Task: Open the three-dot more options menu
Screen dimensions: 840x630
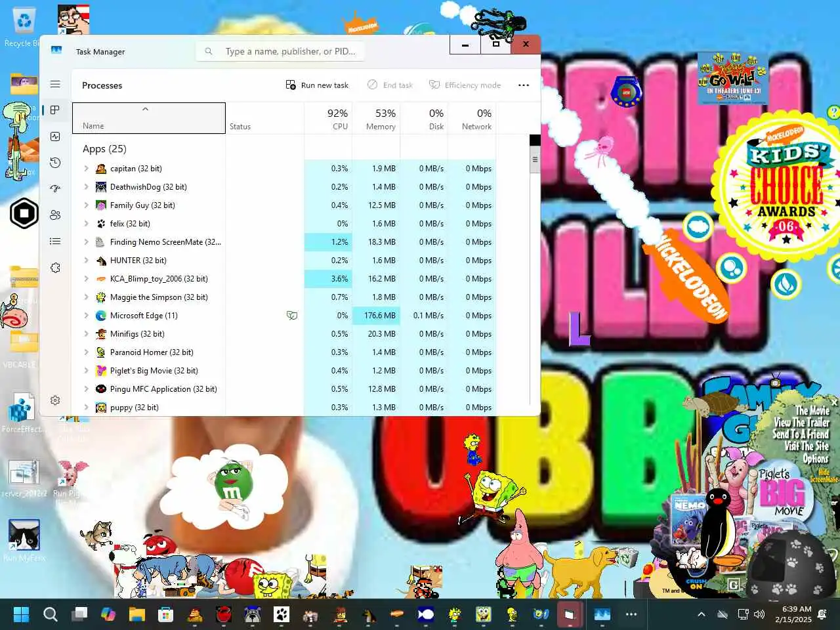Action: [524, 85]
